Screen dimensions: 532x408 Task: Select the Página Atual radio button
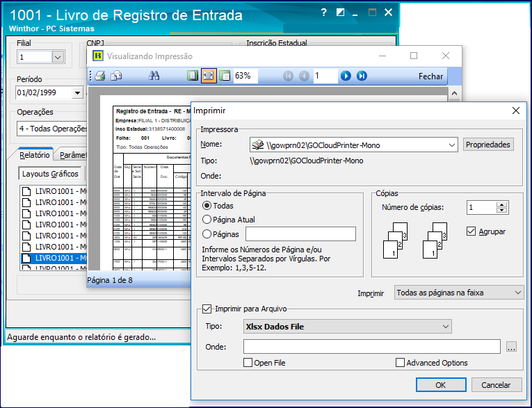click(x=207, y=220)
